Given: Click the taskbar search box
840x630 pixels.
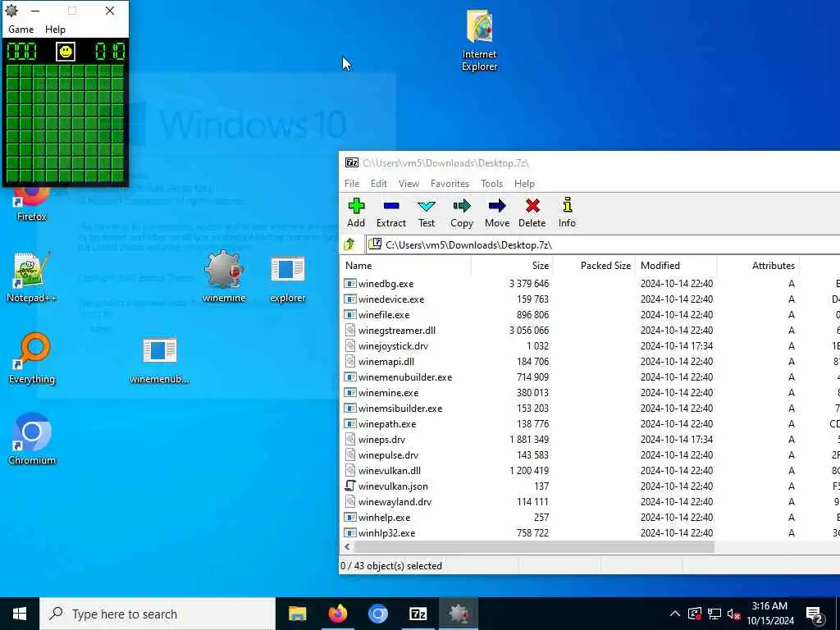Looking at the screenshot, I should tap(157, 614).
